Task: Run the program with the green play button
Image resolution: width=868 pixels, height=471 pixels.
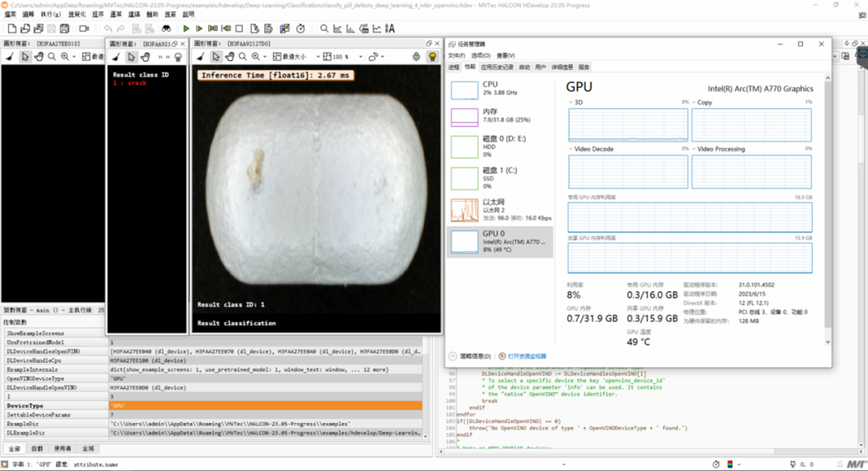Action: pyautogui.click(x=186, y=28)
